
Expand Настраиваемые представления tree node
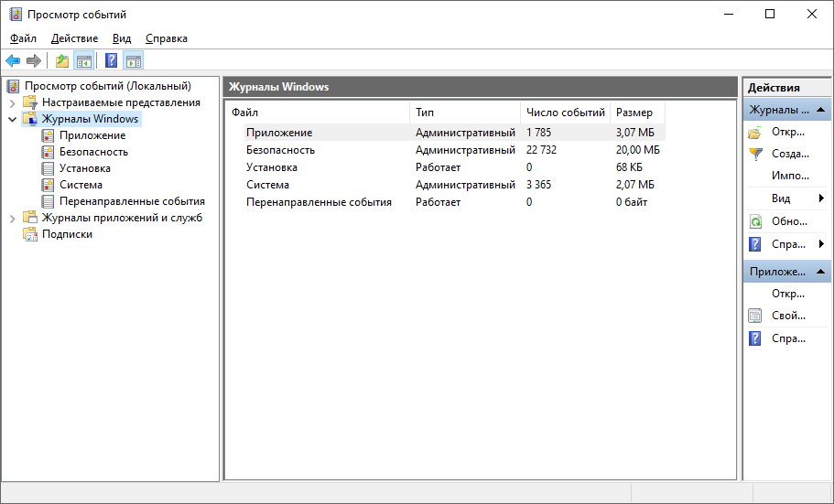coord(13,102)
